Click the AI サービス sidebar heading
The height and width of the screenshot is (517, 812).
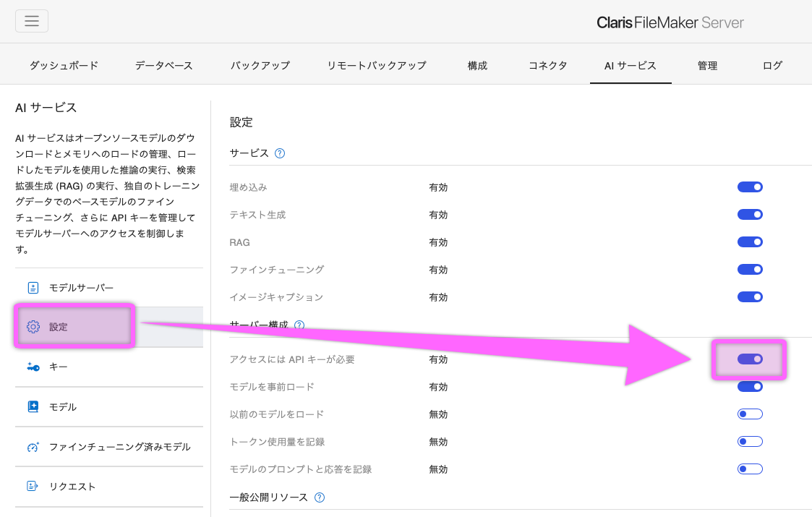pyautogui.click(x=46, y=107)
